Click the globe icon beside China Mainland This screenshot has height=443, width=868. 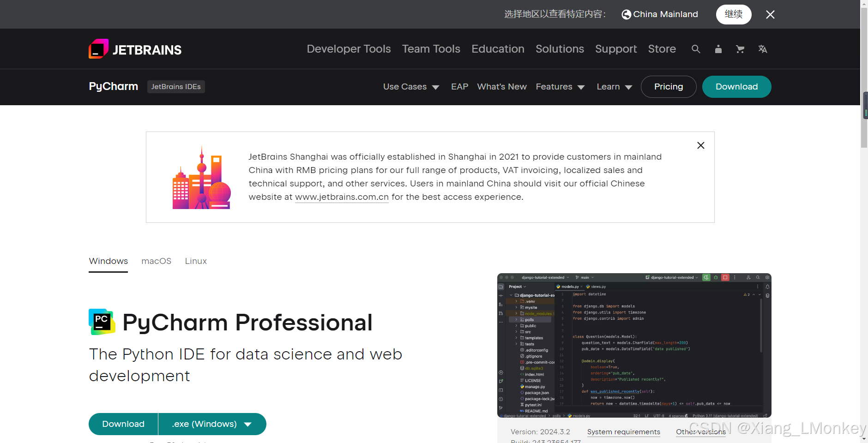click(x=627, y=14)
